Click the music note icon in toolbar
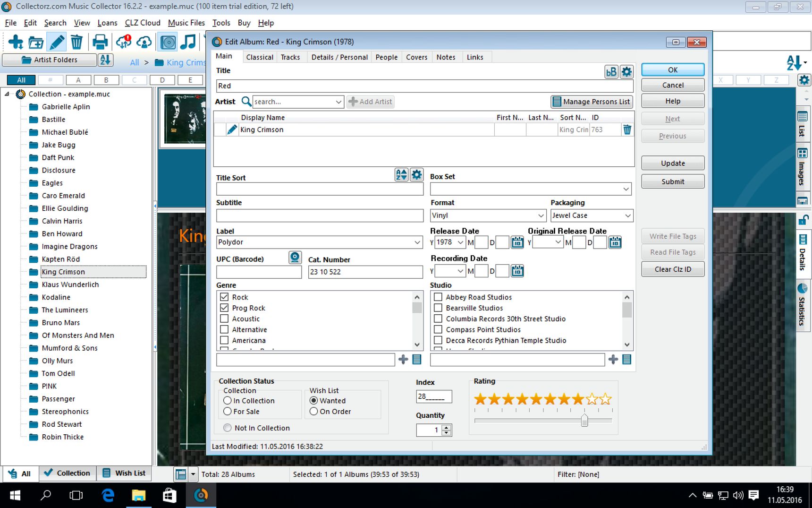Screen dimensions: 812x508 click(188, 42)
